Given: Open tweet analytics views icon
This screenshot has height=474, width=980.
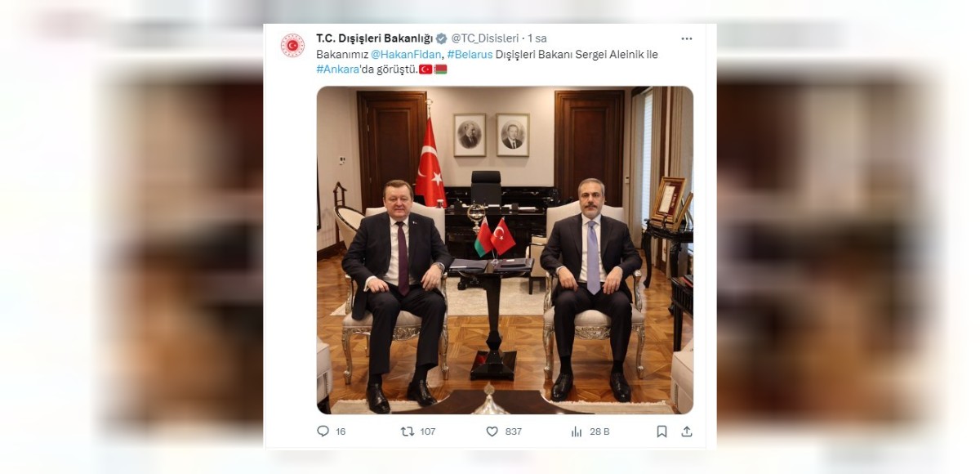Looking at the screenshot, I should click(x=577, y=432).
